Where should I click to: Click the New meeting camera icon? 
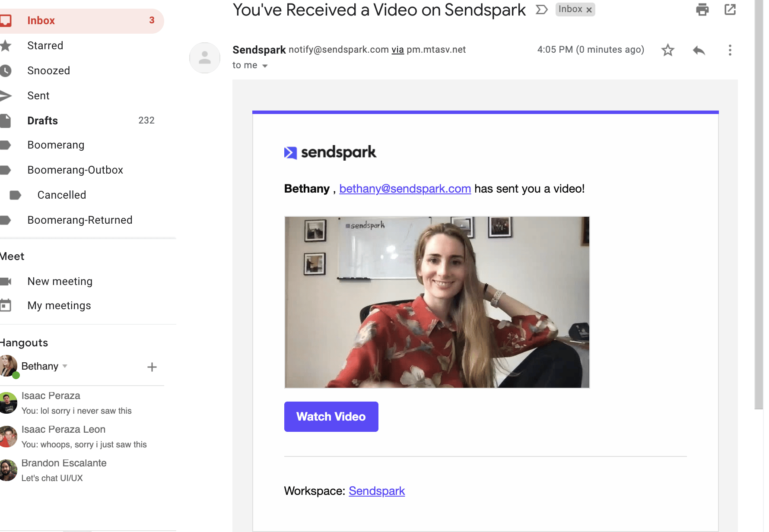pyautogui.click(x=6, y=282)
